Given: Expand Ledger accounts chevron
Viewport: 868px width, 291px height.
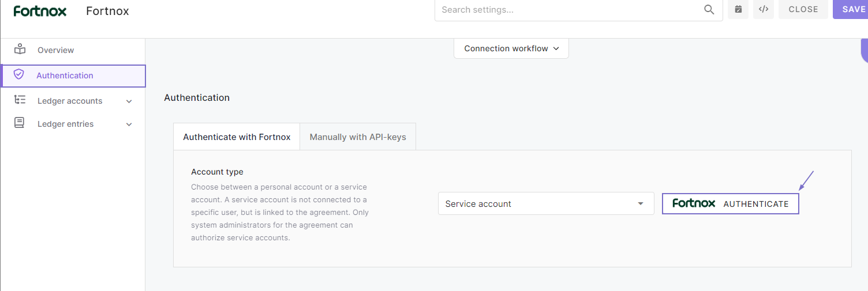Looking at the screenshot, I should (129, 101).
